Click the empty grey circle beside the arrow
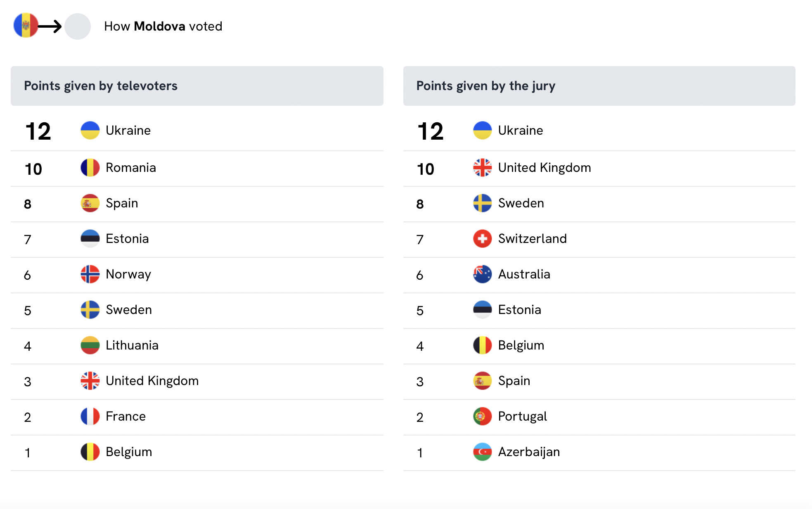Screen dimensions: 812x509 click(x=78, y=26)
